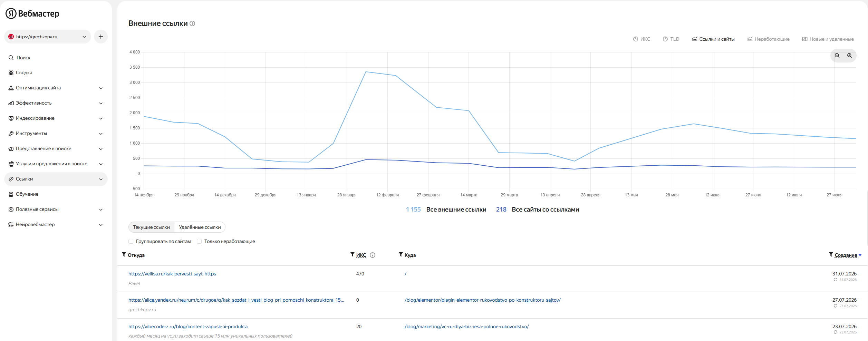Click the ИКС column info icon
The width and height of the screenshot is (868, 341).
point(373,255)
